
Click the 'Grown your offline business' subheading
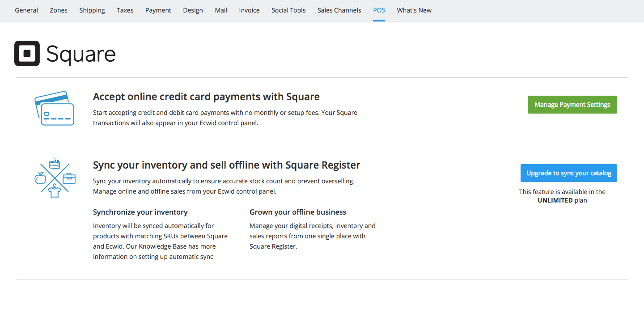coord(298,212)
